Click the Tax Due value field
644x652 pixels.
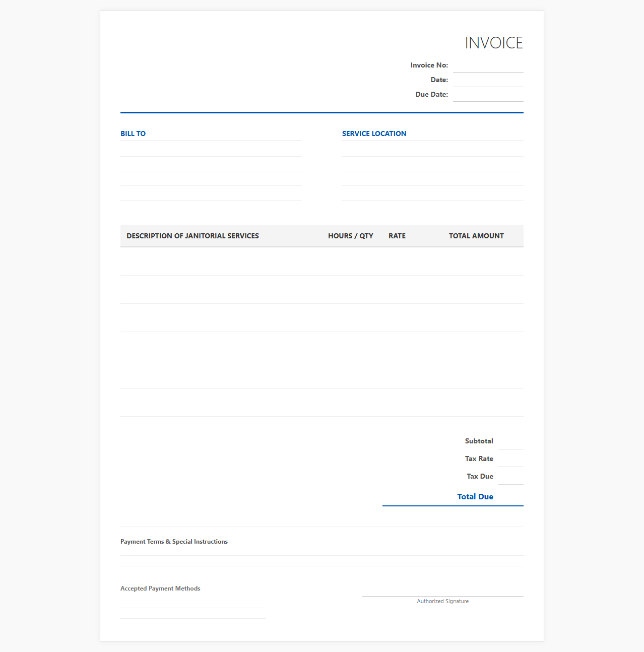click(x=511, y=477)
